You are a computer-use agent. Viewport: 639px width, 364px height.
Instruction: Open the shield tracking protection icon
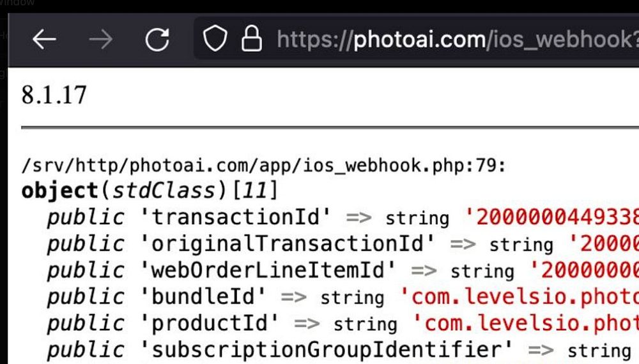pyautogui.click(x=215, y=39)
